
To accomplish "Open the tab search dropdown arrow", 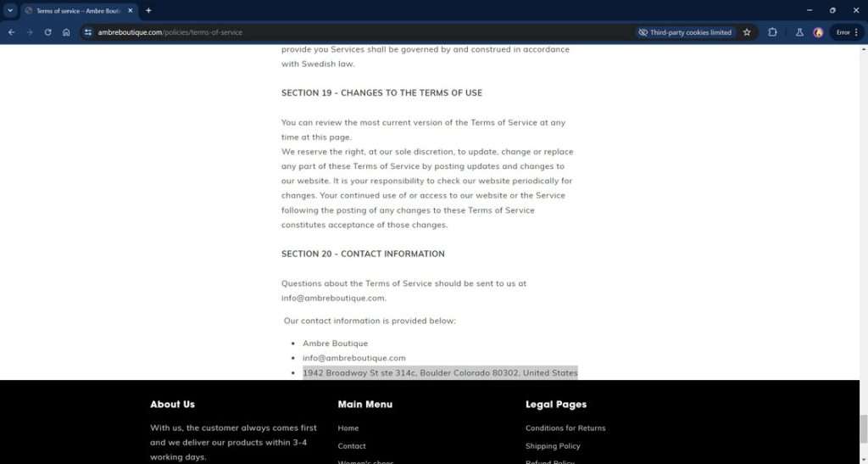I will (x=10, y=10).
